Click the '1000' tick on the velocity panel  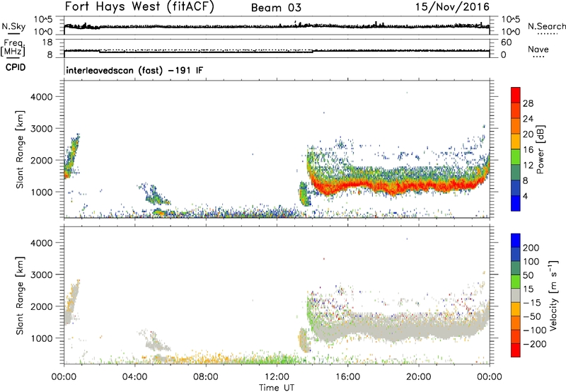[x=41, y=338]
